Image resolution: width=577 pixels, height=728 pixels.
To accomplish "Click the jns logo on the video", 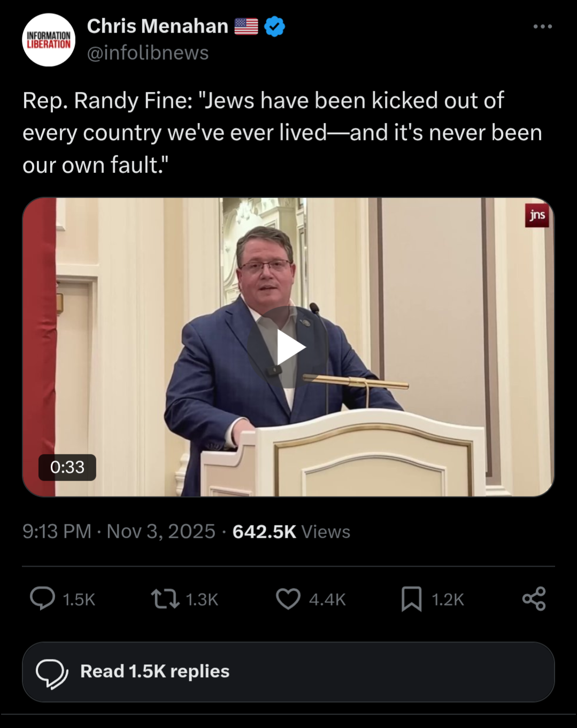I will click(x=537, y=215).
